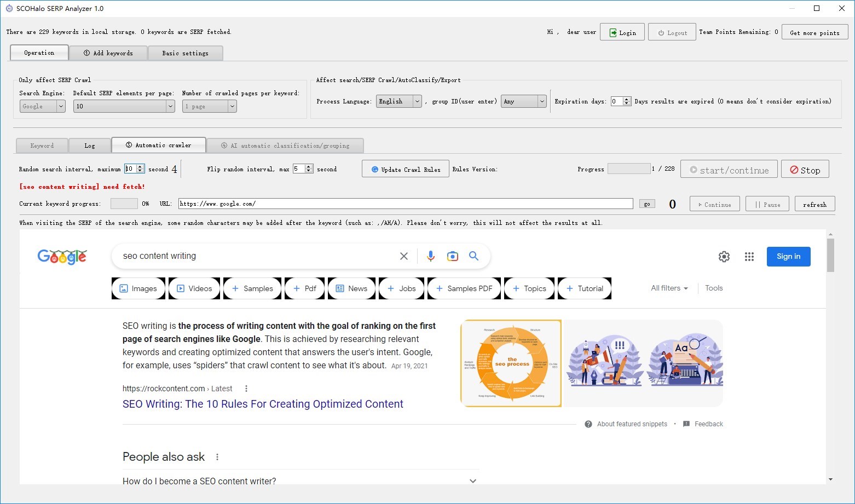Click Flip random interval stepper arrows
This screenshot has width=855, height=504.
point(309,169)
